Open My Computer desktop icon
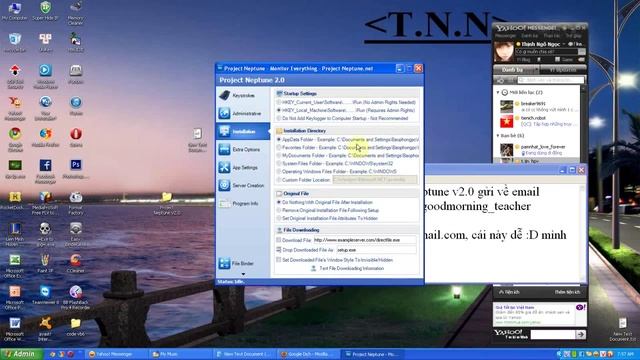640x360 pixels. (x=15, y=11)
